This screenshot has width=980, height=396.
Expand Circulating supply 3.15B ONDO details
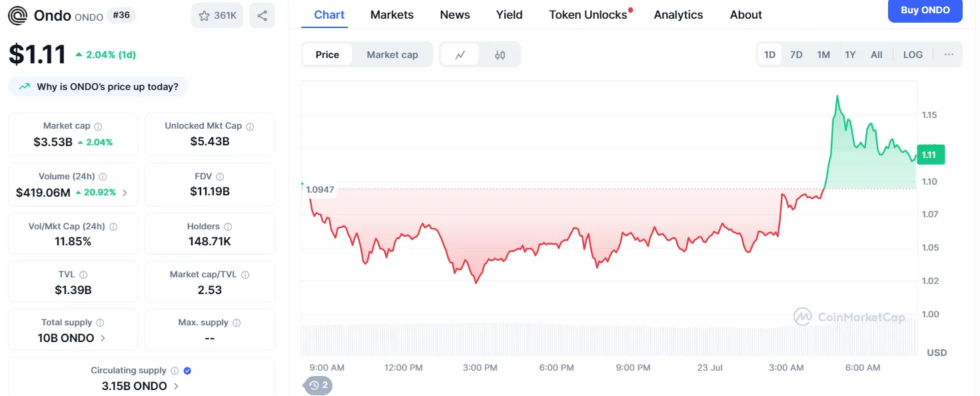pos(176,386)
